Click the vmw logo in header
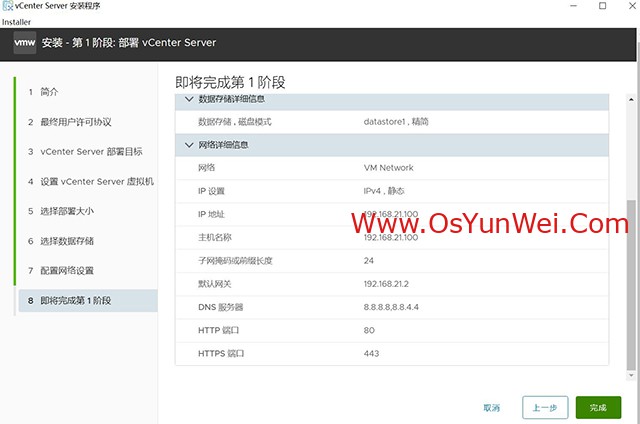The height and width of the screenshot is (424, 640). (x=24, y=42)
